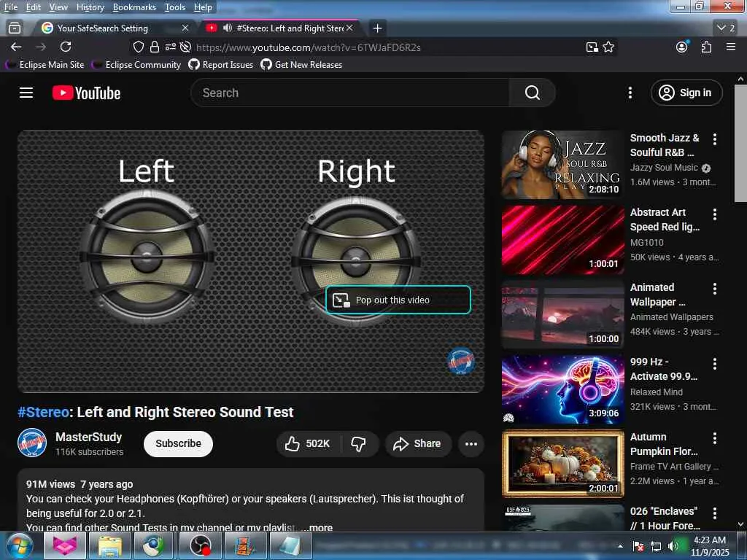Image resolution: width=747 pixels, height=560 pixels.
Task: List all tabs dropdown arrow
Action: point(726,28)
